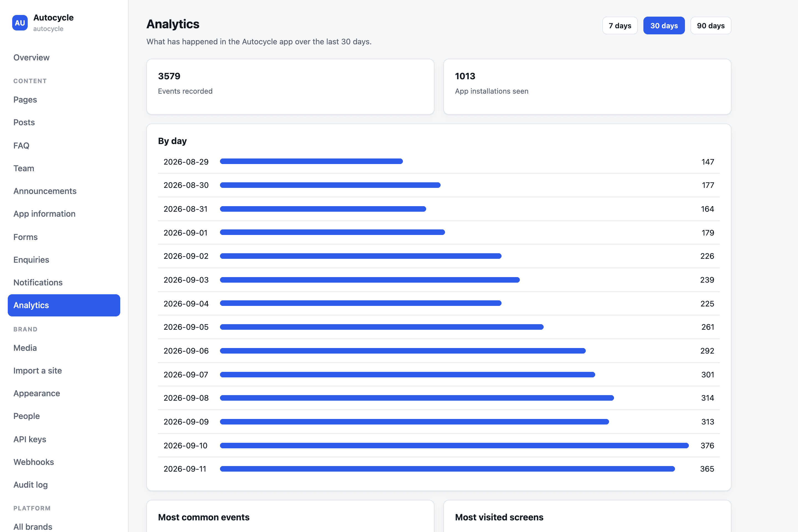Click the Most visited screens heading

tap(499, 517)
